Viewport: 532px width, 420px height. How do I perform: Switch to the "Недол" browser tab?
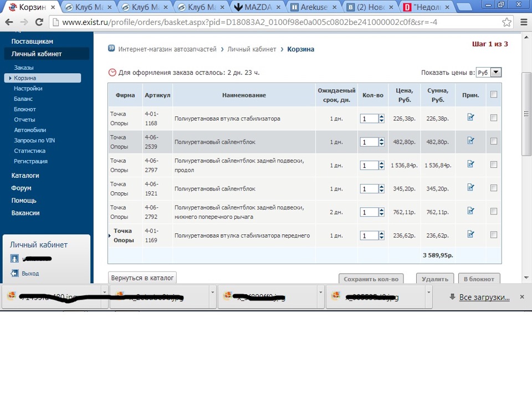(427, 7)
